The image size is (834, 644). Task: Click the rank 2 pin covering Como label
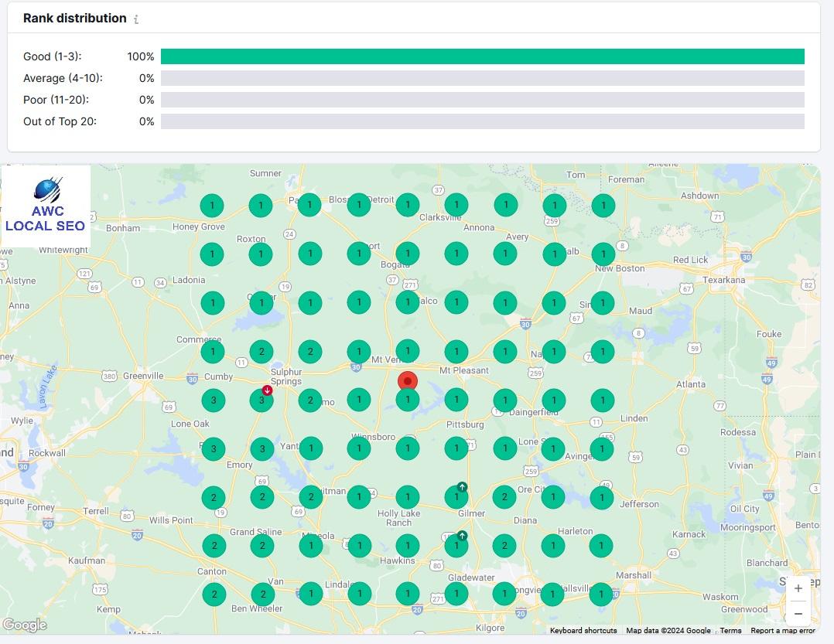click(311, 400)
